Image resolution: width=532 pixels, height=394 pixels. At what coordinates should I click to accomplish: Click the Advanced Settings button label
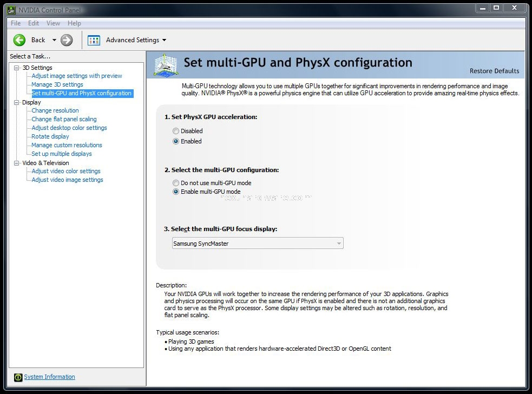[132, 40]
